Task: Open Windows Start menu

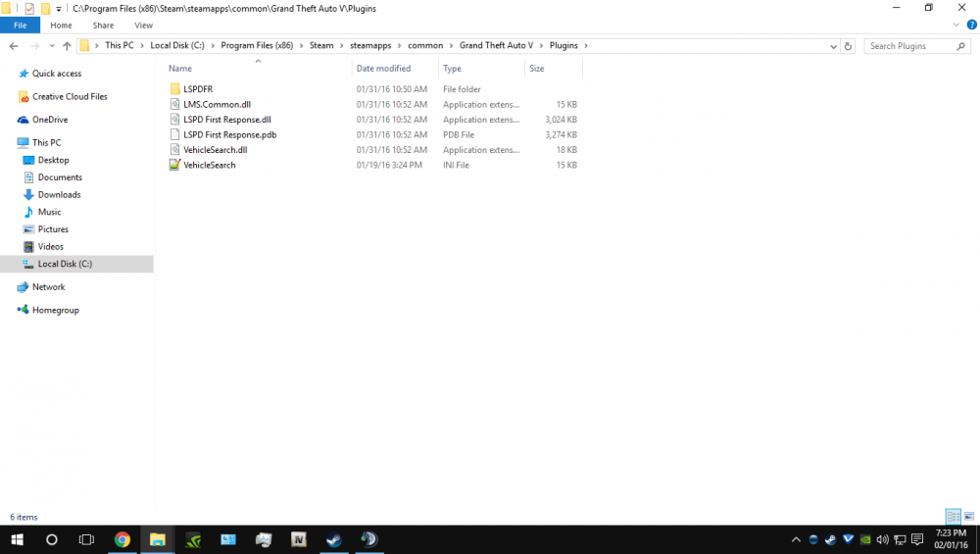Action: [x=17, y=539]
